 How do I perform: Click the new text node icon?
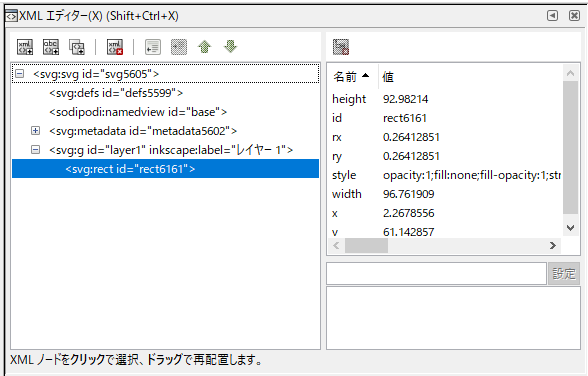[51, 47]
